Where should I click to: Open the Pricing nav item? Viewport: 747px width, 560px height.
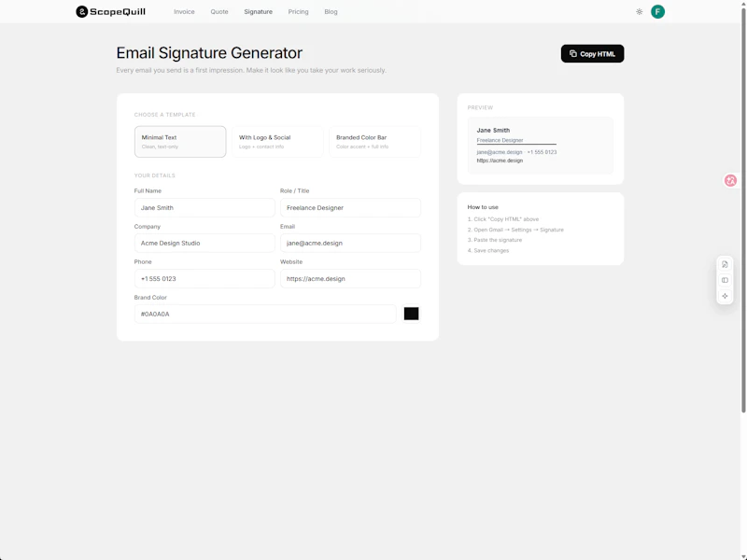(x=298, y=11)
